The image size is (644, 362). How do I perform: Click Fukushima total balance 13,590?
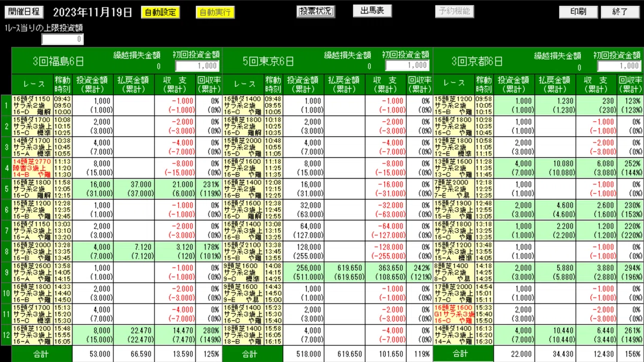(x=175, y=354)
